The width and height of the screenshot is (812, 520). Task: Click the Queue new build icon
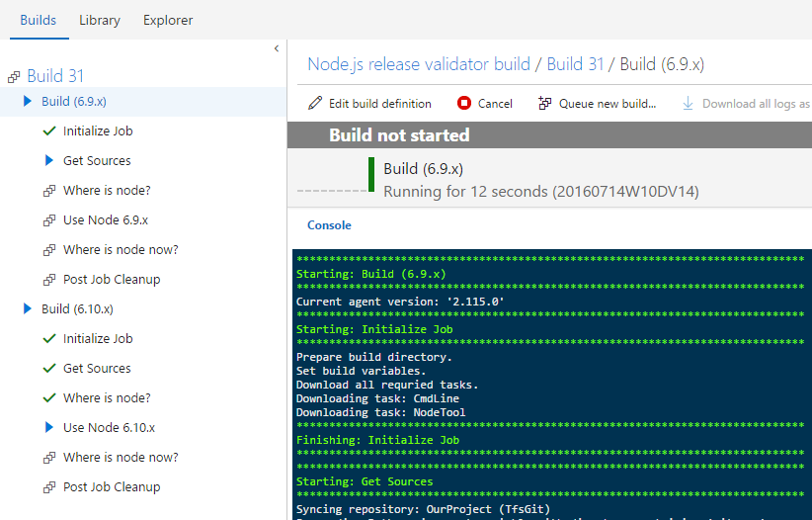(x=544, y=103)
